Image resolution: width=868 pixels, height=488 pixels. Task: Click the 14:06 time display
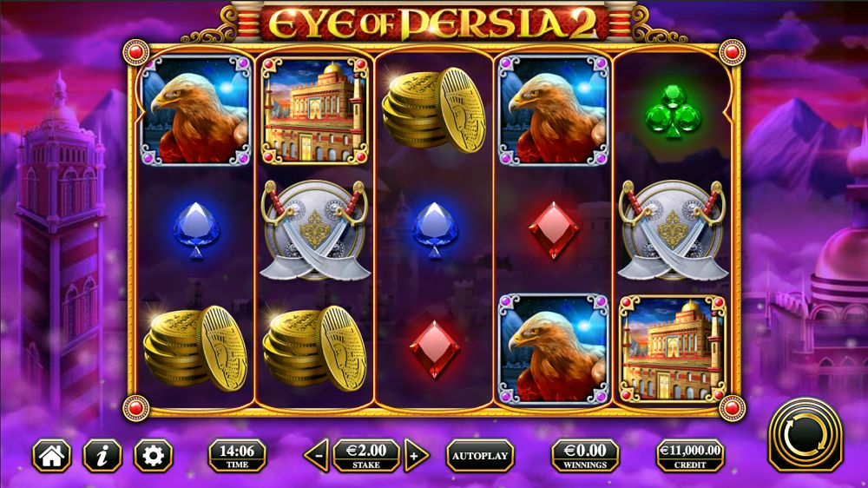click(x=237, y=455)
